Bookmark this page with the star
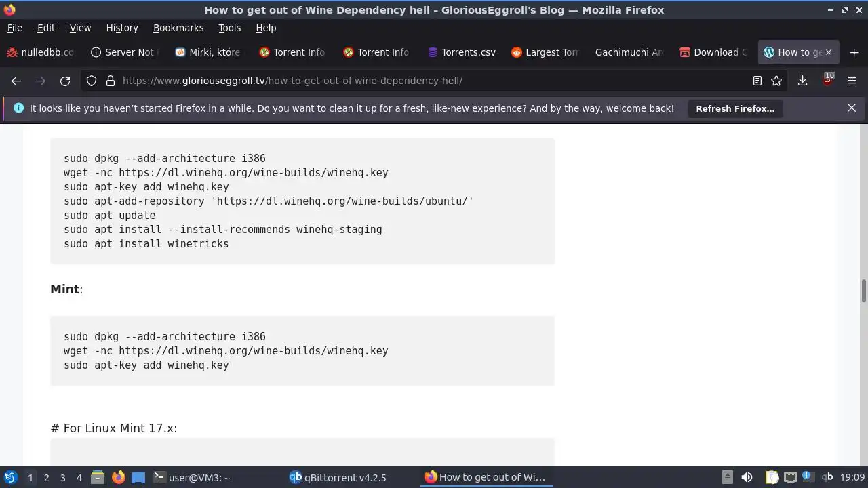The height and width of the screenshot is (488, 868). pos(776,81)
